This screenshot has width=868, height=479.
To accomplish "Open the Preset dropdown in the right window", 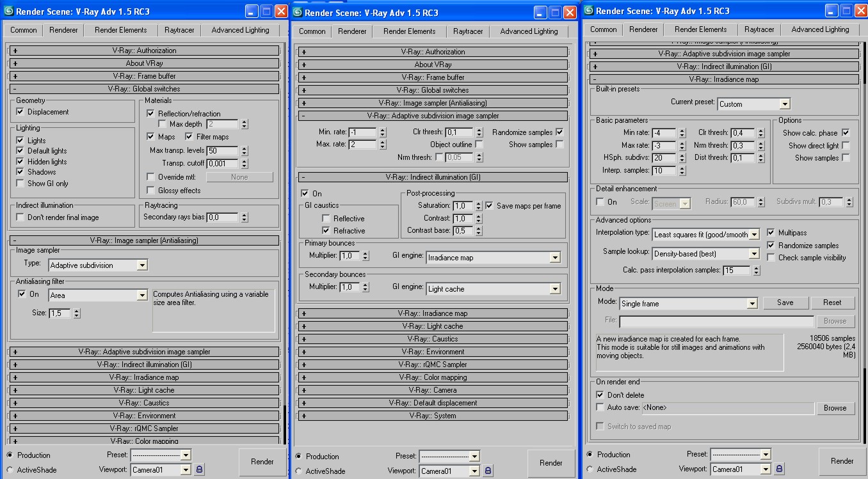I will click(741, 455).
